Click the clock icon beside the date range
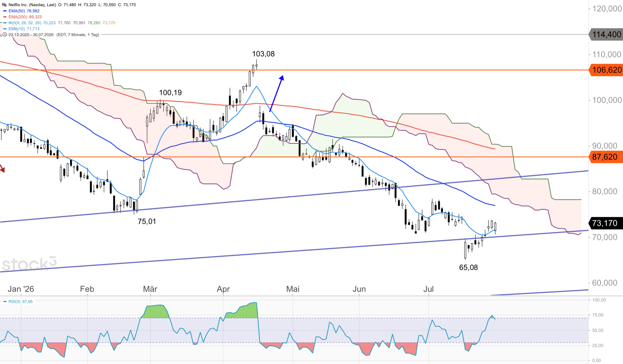The width and height of the screenshot is (623, 364). [4, 35]
